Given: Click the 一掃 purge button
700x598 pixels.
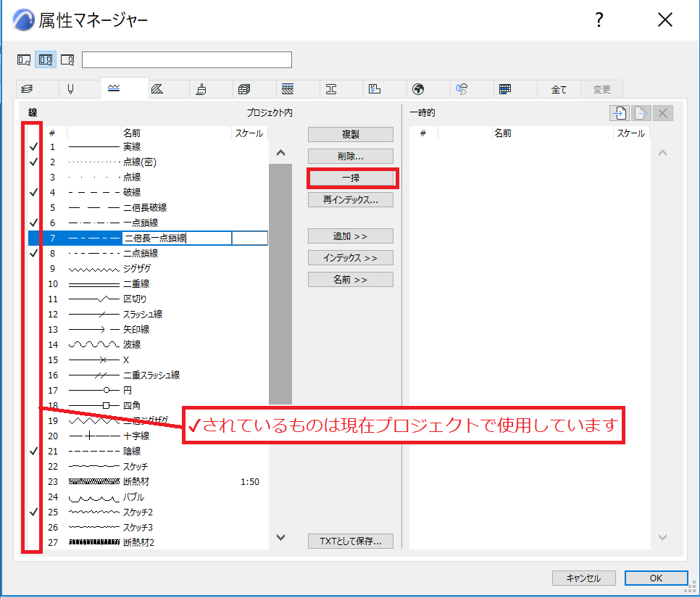Looking at the screenshot, I should [x=351, y=178].
